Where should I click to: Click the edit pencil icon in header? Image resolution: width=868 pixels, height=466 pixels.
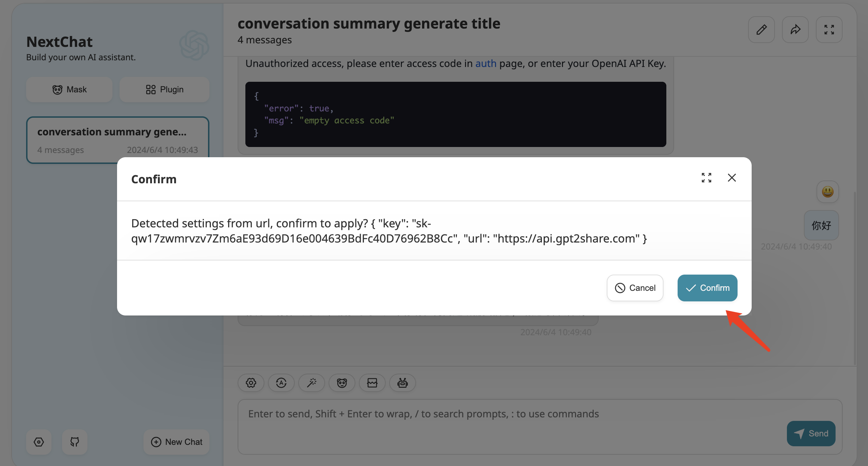tap(761, 30)
